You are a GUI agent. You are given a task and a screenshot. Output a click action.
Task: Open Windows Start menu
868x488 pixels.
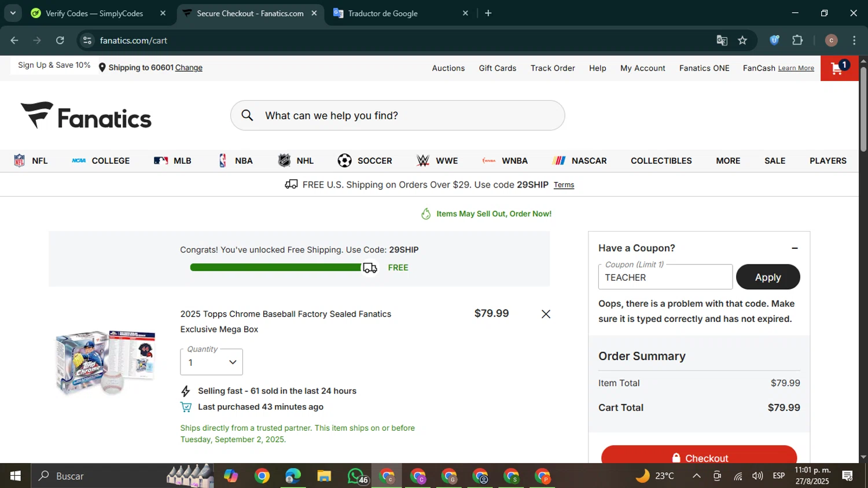click(16, 476)
